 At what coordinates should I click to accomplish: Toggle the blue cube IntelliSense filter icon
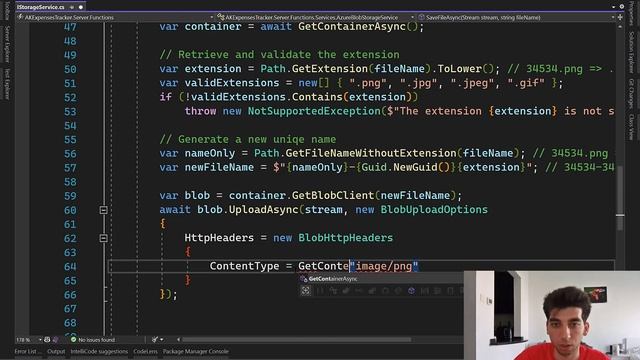tap(411, 291)
